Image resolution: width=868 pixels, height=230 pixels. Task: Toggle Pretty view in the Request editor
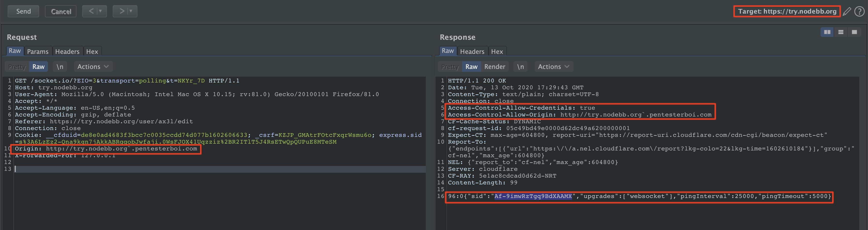[17, 66]
